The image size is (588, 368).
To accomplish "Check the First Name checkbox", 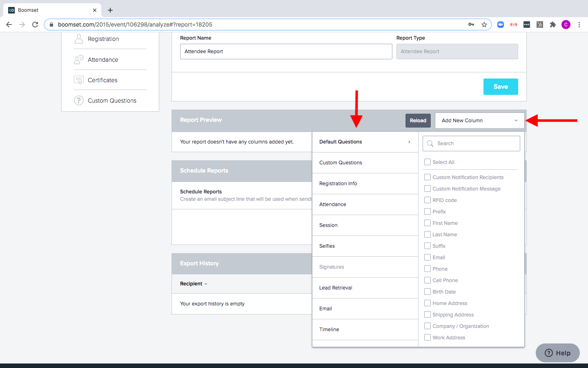I will pos(428,223).
